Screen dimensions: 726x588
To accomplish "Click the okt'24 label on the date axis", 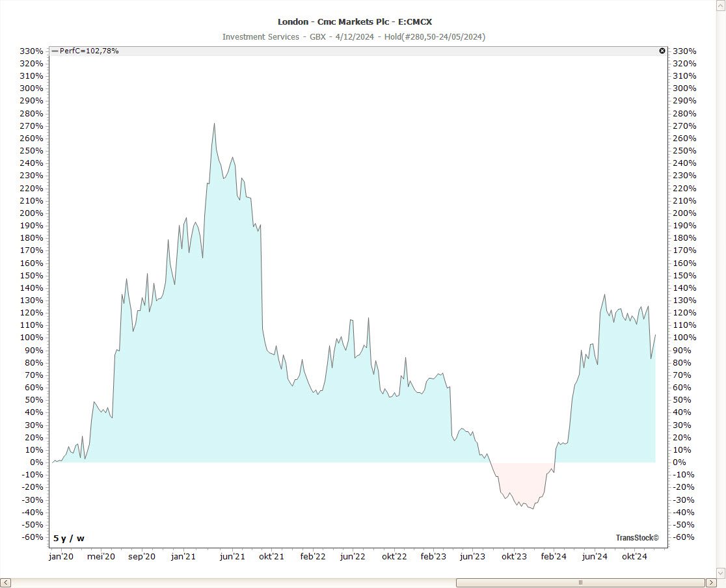I will [634, 557].
